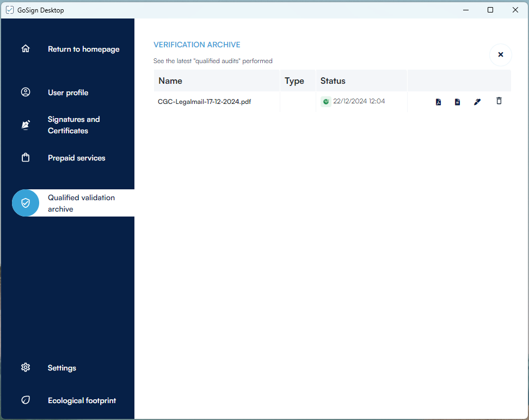Image resolution: width=529 pixels, height=420 pixels.
Task: Click the Status column header
Action: point(333,81)
